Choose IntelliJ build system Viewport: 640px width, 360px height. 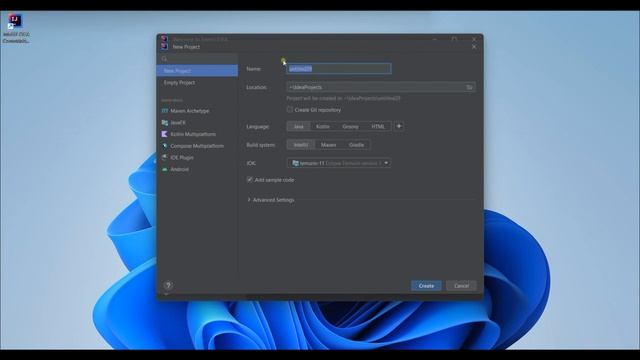[301, 145]
